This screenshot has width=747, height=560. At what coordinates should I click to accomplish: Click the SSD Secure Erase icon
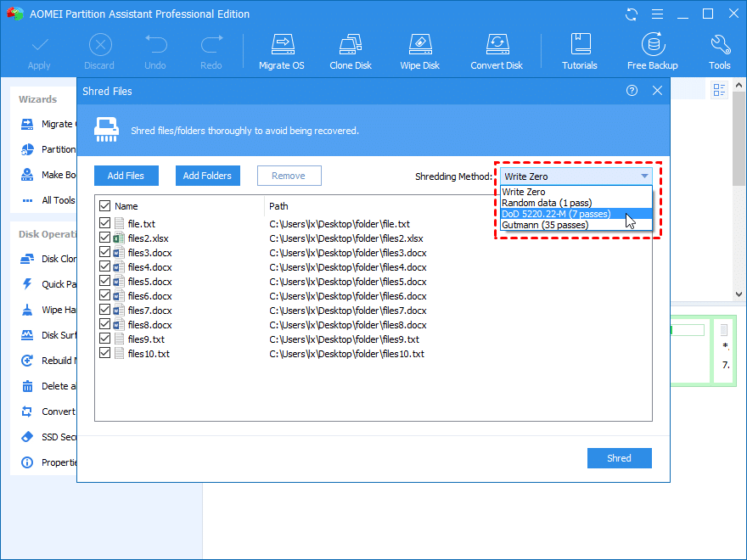pyautogui.click(x=27, y=437)
